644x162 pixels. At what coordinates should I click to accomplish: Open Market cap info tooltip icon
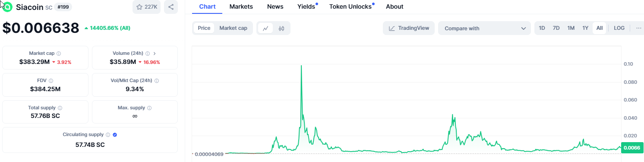[x=59, y=54]
